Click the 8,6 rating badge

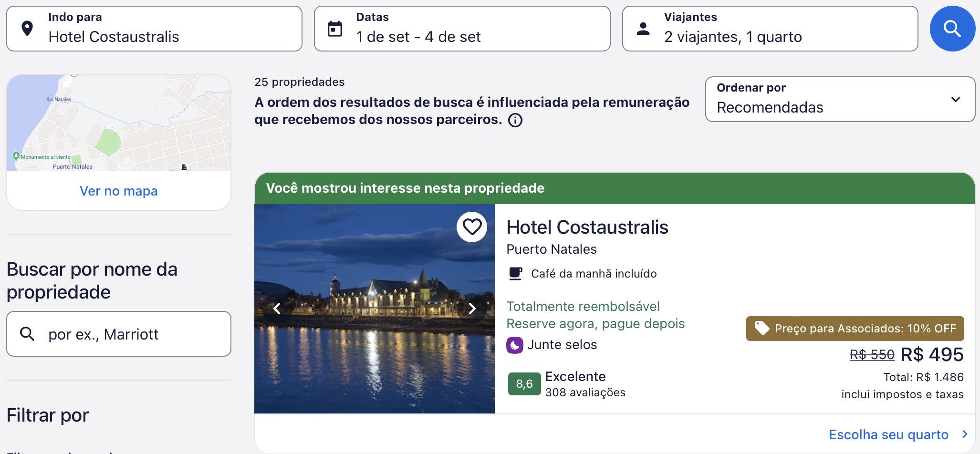click(x=524, y=384)
